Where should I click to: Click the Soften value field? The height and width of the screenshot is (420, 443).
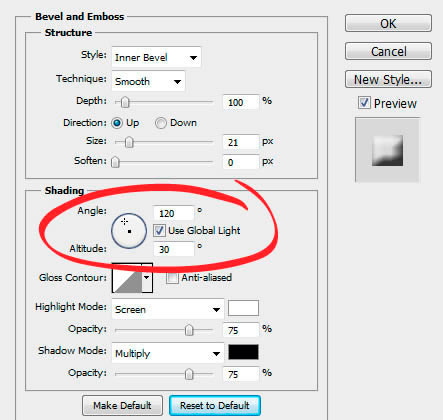click(x=241, y=162)
